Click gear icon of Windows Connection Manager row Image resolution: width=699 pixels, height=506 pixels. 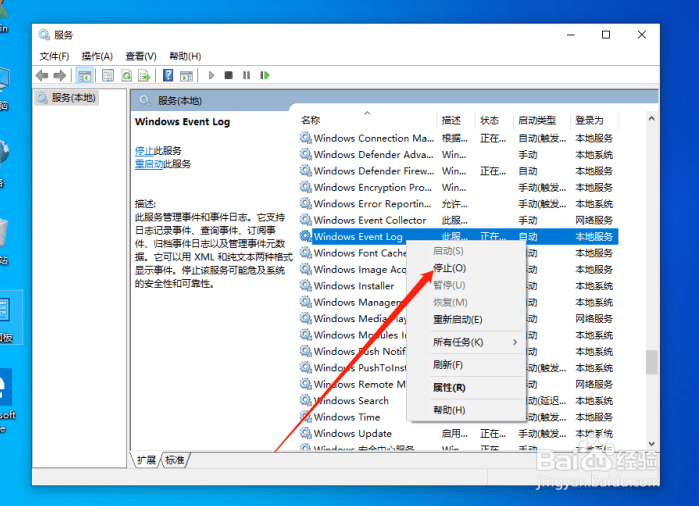tap(305, 138)
